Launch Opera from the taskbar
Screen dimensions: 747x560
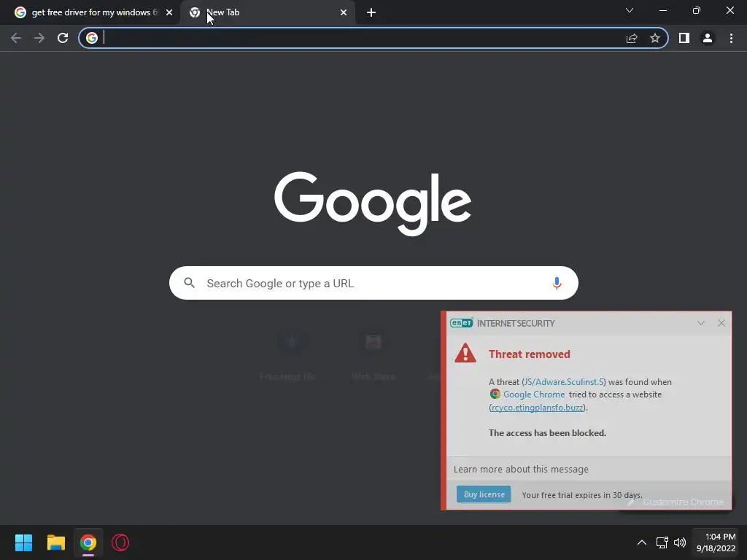pyautogui.click(x=120, y=542)
